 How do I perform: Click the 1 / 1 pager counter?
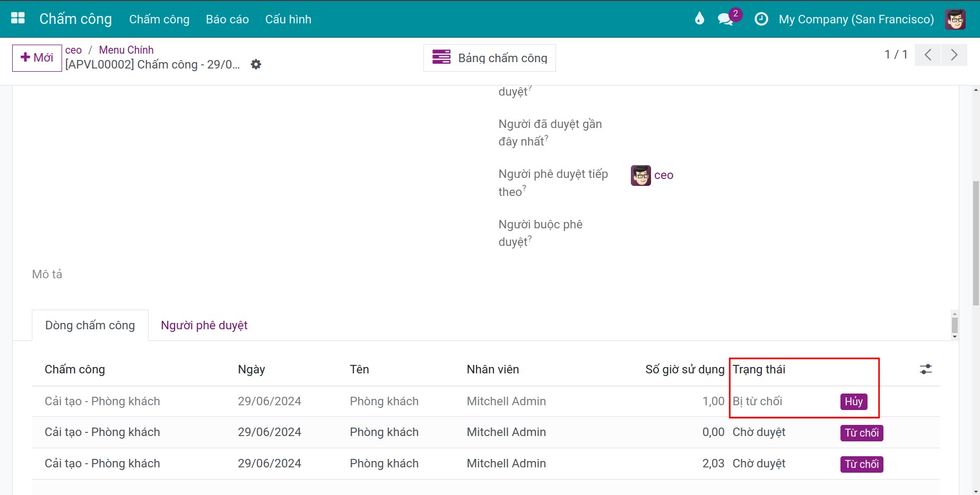click(896, 55)
